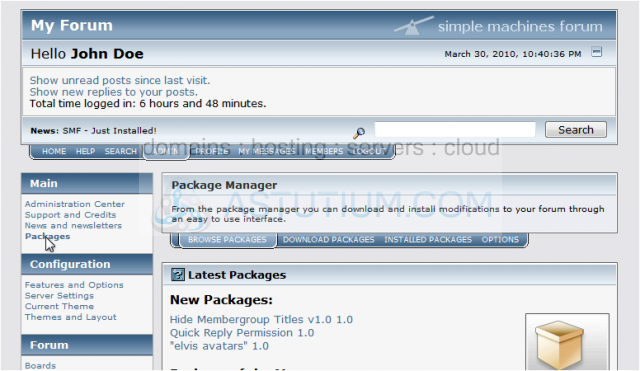640x371 pixels.
Task: Switch to the Browse Packages tab
Action: click(227, 240)
